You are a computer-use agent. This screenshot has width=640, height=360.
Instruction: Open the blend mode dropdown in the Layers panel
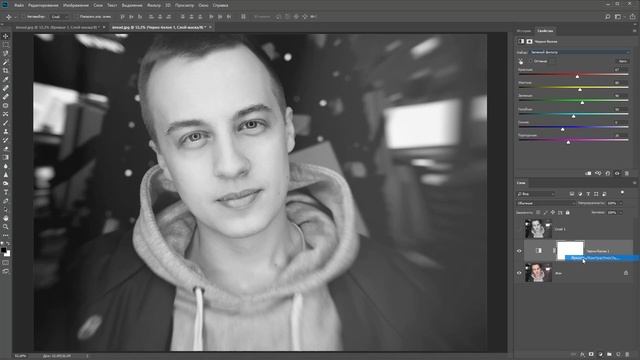[x=546, y=203]
